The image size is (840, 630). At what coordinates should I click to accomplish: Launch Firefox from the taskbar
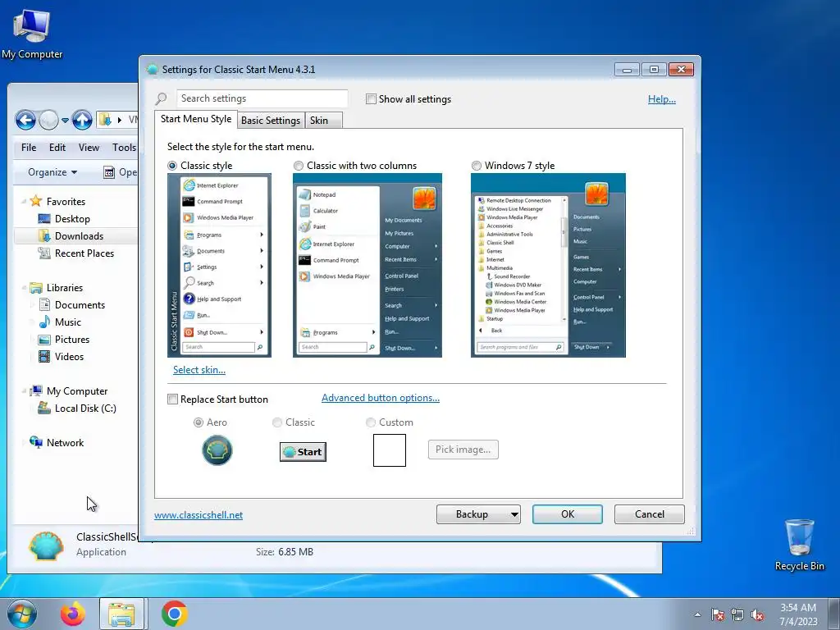(72, 614)
